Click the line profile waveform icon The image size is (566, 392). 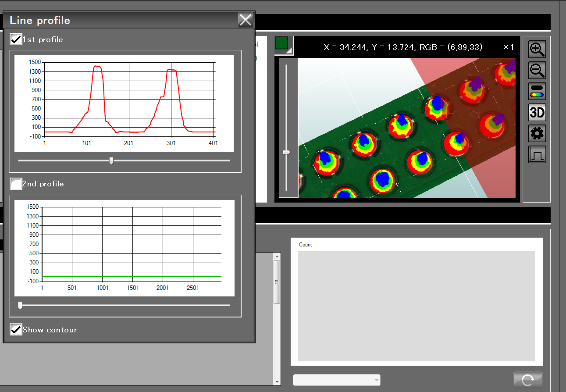537,155
